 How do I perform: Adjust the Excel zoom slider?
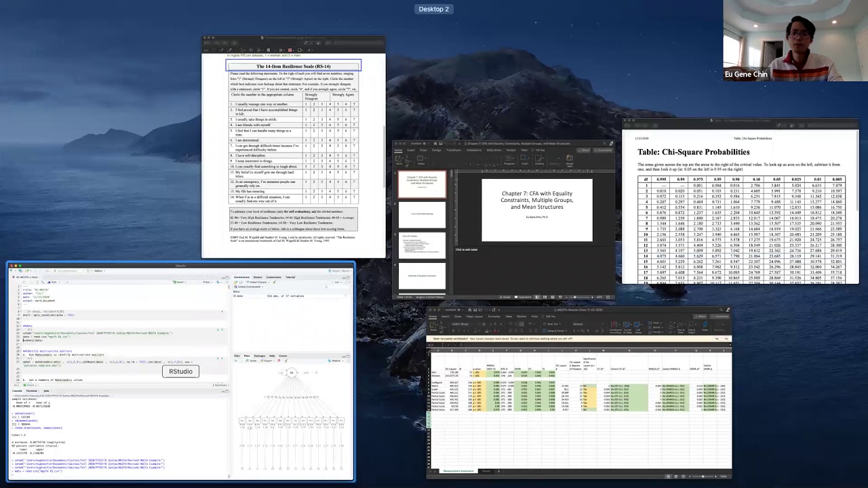pos(703,476)
